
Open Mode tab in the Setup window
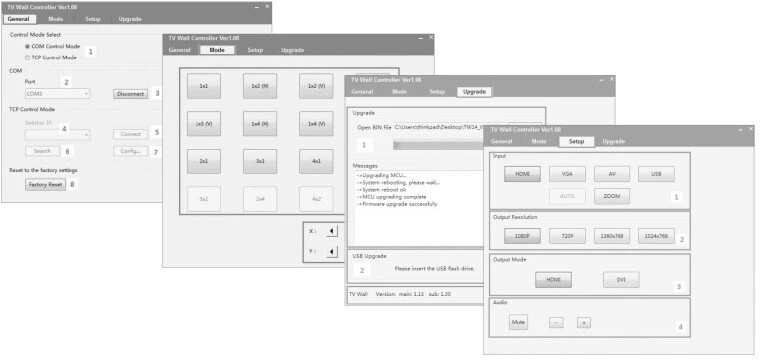coord(539,141)
